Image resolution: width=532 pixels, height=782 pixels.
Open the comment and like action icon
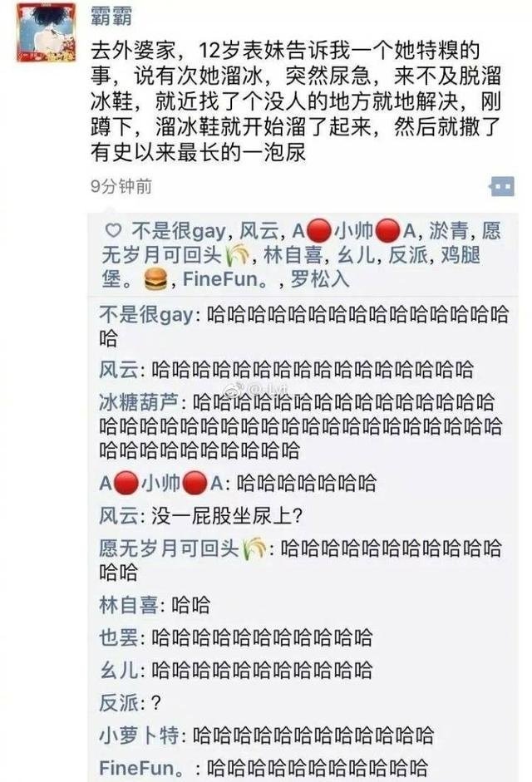[x=503, y=187]
